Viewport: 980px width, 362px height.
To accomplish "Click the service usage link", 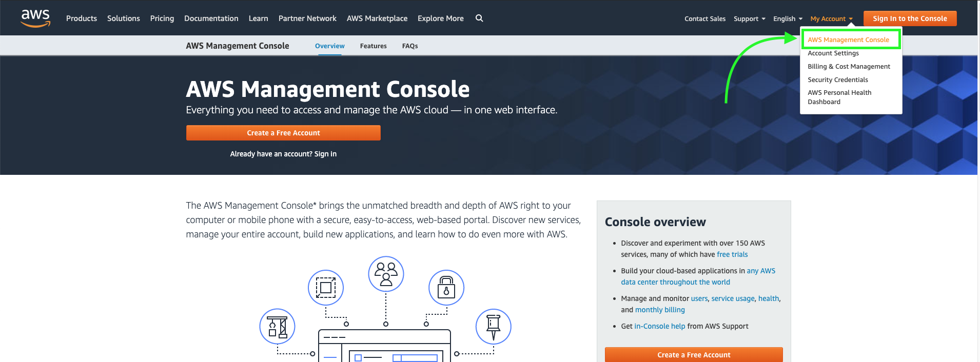I will coord(733,298).
